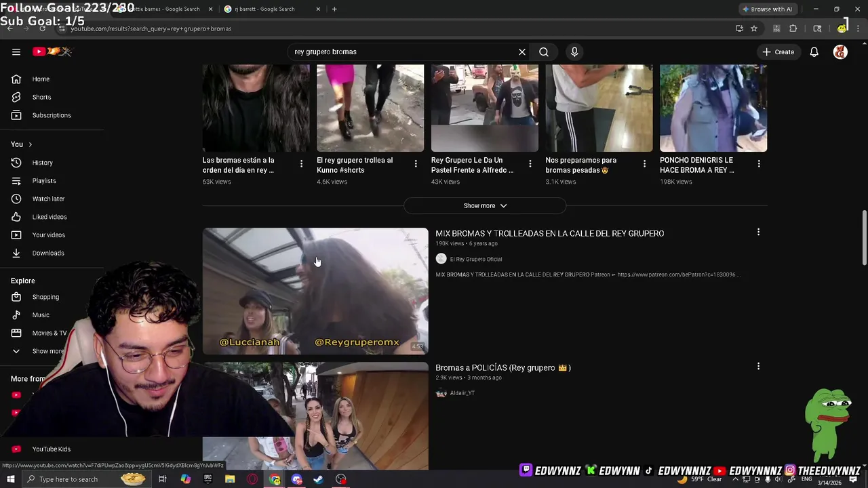Open options for 'PONCHO DENIGRIS LE HACE BROMA' short
The image size is (868, 488).
click(759, 163)
